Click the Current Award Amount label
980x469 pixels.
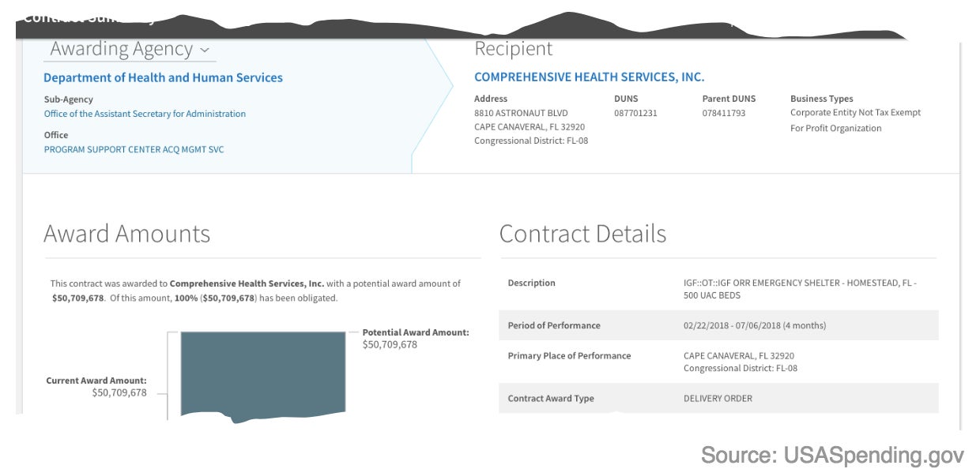96,381
